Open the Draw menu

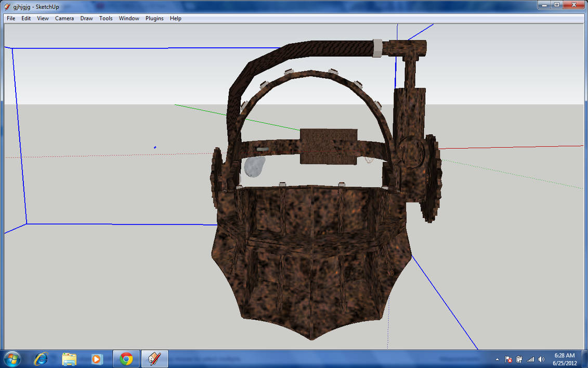click(x=86, y=18)
